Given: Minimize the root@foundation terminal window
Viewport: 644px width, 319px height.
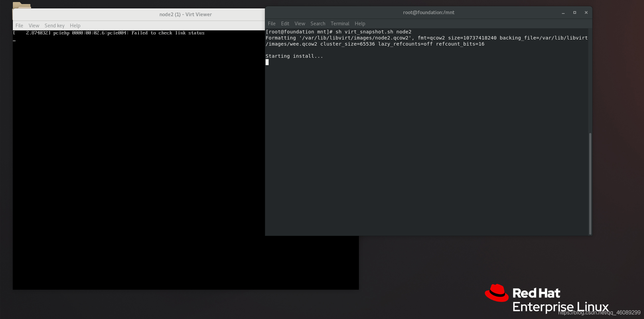Looking at the screenshot, I should pos(563,13).
